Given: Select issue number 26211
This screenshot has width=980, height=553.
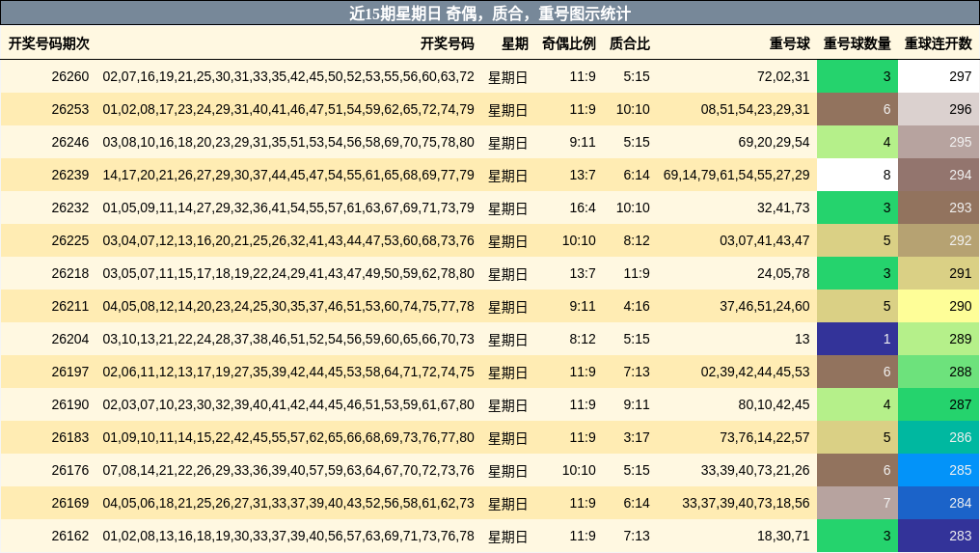Looking at the screenshot, I should [x=70, y=307].
